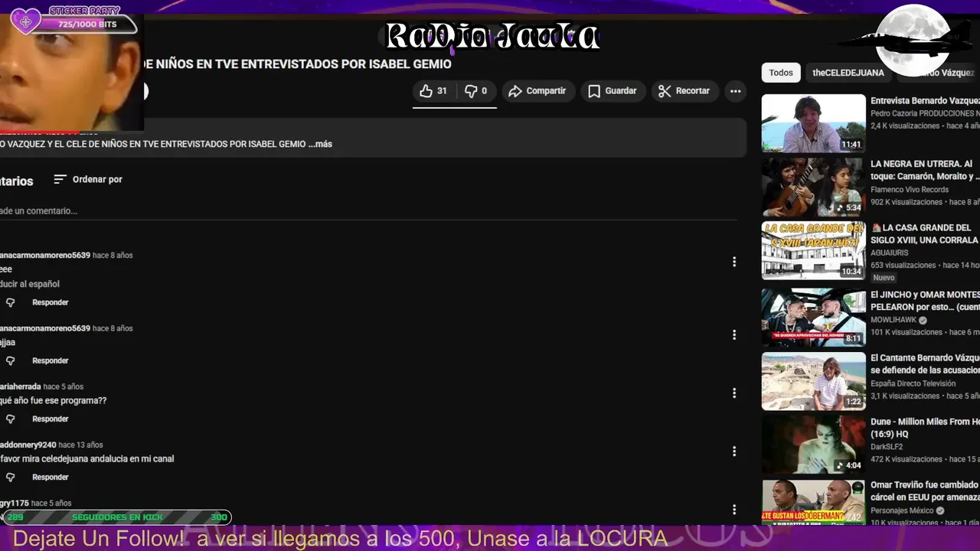Open LA CASA GRANDE DEL SIGLO XVIII thumbnail
Image resolution: width=980 pixels, height=551 pixels.
pyautogui.click(x=813, y=250)
